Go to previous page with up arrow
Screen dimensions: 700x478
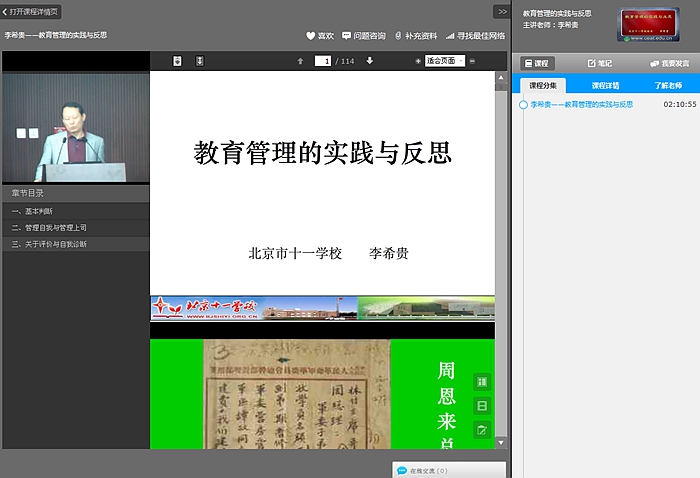[x=300, y=61]
